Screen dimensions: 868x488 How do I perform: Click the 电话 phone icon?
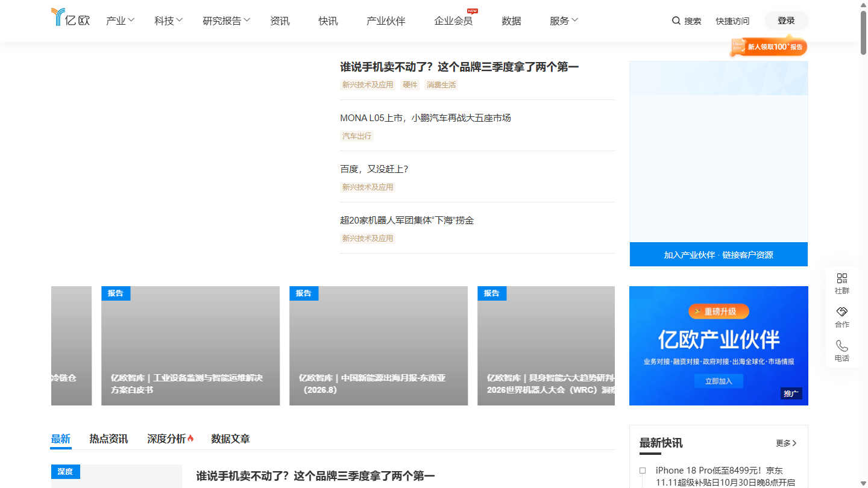842,346
